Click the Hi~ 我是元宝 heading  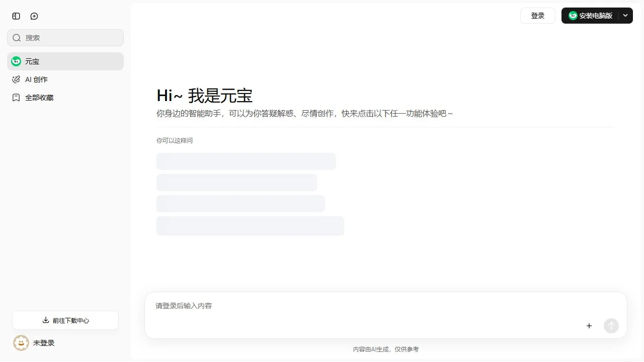tap(205, 96)
